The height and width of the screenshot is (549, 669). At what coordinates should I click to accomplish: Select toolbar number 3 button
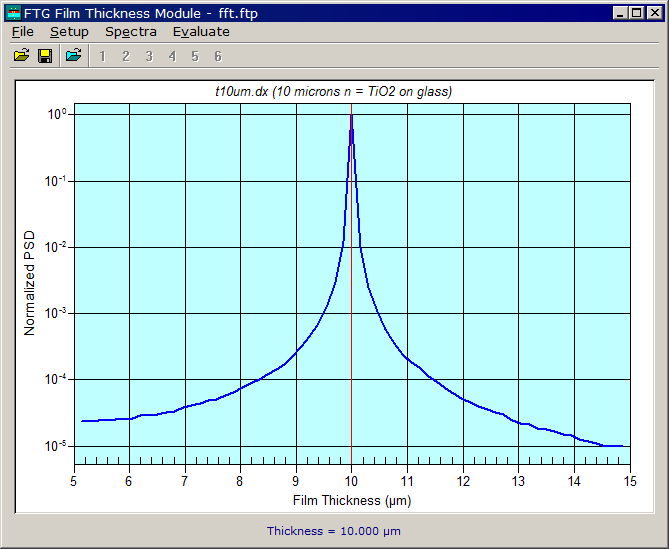coord(149,56)
